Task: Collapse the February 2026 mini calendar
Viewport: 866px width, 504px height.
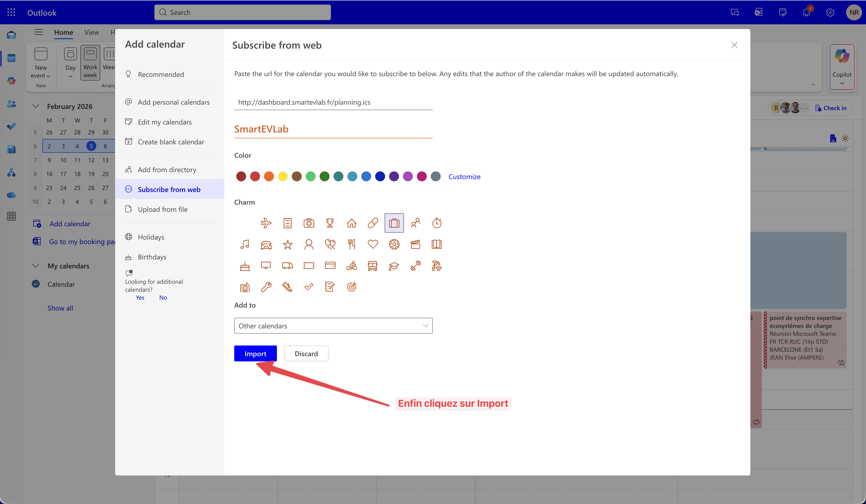Action: pos(36,106)
